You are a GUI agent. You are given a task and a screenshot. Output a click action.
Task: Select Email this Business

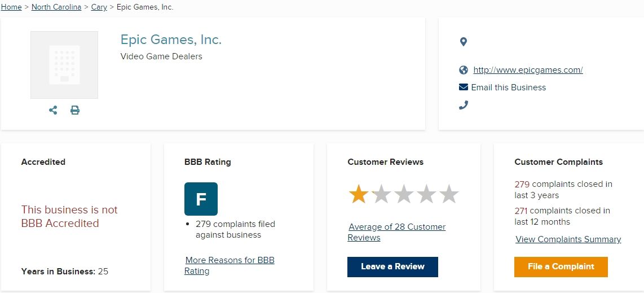coord(509,88)
